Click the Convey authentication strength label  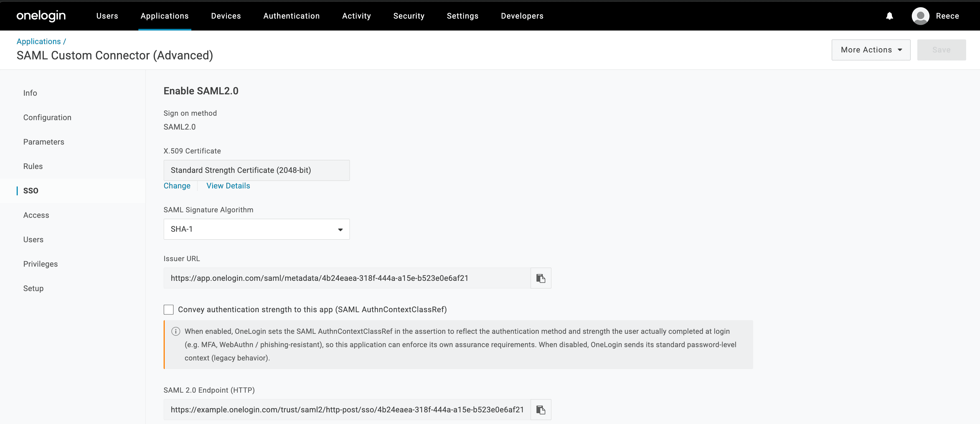pos(312,309)
